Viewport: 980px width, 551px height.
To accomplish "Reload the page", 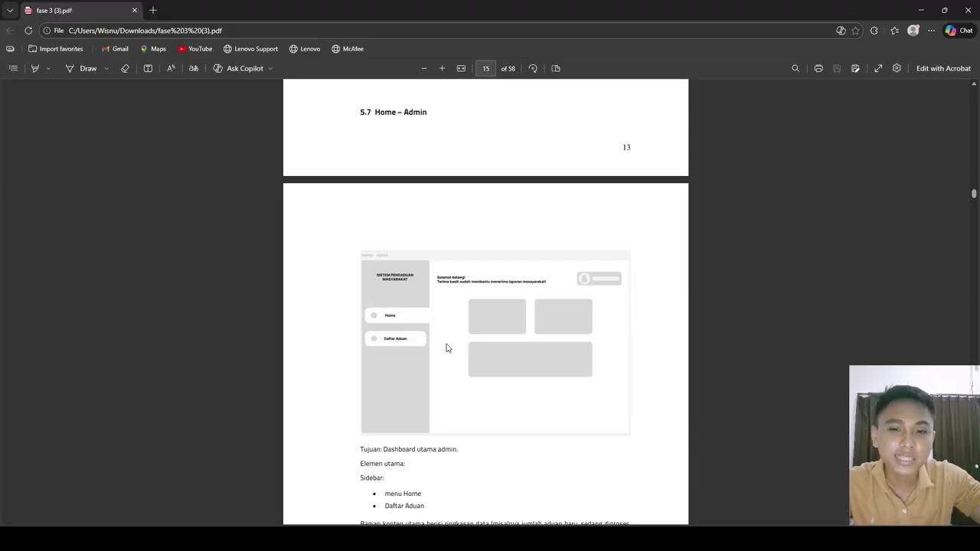I will (28, 31).
